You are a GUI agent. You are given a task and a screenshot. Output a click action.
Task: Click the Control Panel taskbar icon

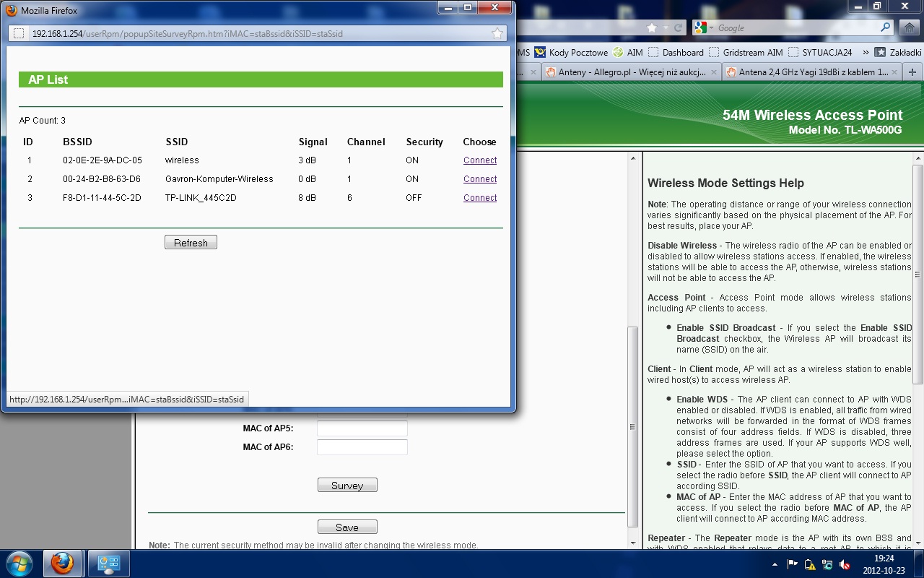(x=108, y=563)
